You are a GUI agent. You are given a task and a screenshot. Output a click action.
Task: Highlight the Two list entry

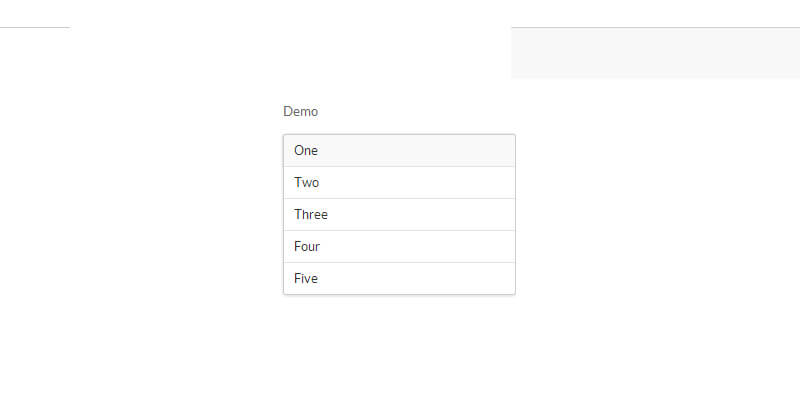click(x=399, y=183)
